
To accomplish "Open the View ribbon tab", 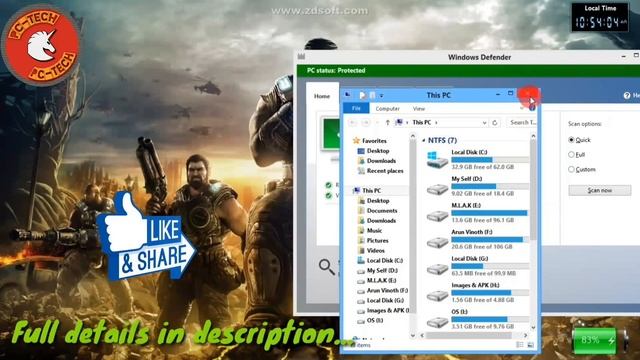I will click(x=419, y=109).
